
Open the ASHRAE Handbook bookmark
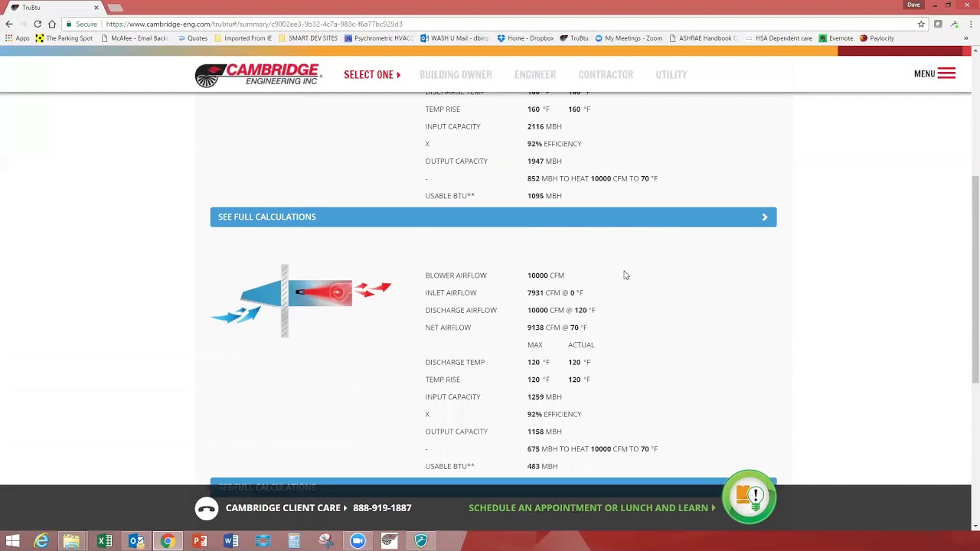pos(704,38)
